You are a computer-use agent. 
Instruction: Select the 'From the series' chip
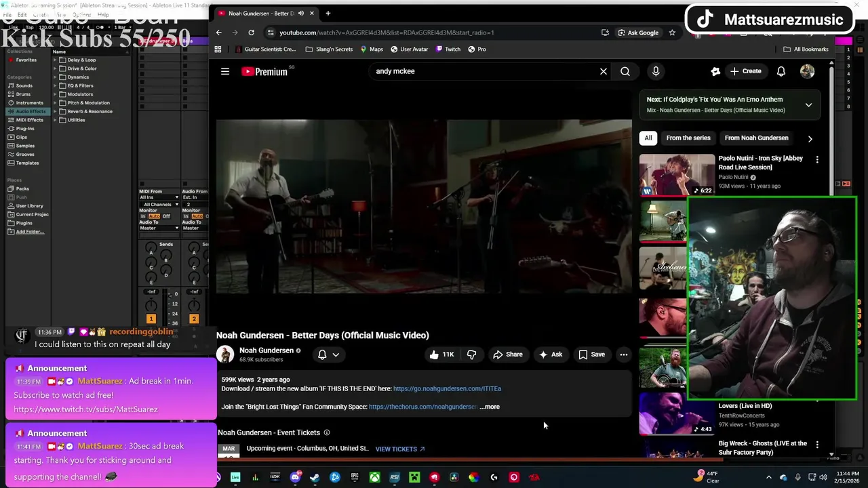[688, 138]
